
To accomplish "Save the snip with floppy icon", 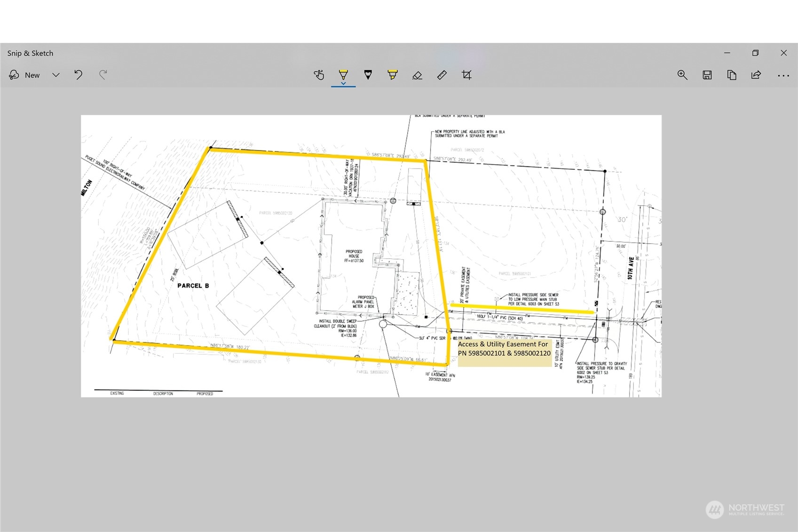I will (x=707, y=75).
